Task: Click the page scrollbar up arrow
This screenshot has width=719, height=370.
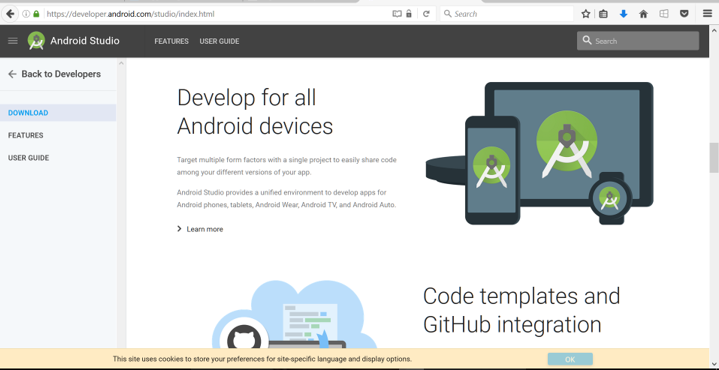Action: pos(714,30)
